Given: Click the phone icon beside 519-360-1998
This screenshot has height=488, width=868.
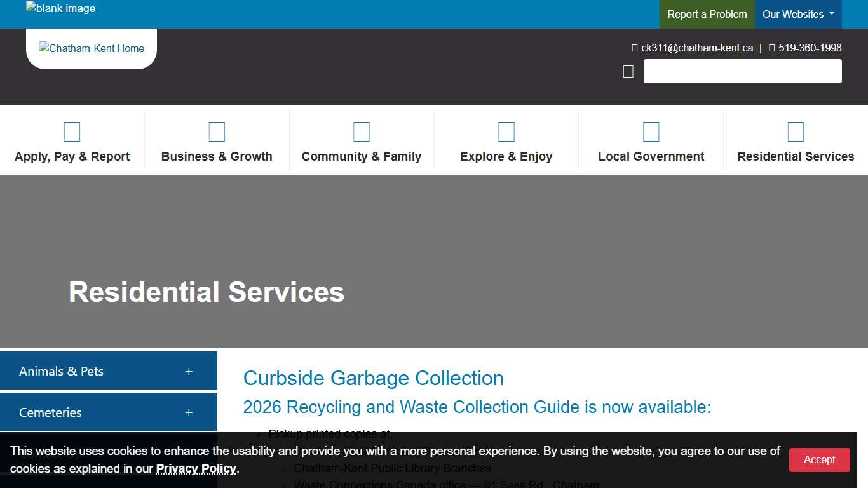Looking at the screenshot, I should (x=771, y=48).
